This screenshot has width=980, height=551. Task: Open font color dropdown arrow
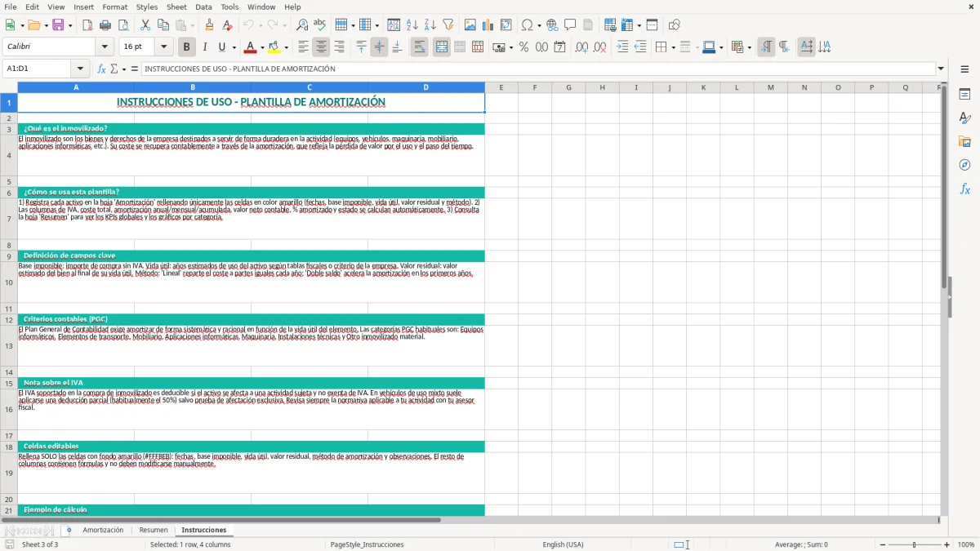pos(263,47)
